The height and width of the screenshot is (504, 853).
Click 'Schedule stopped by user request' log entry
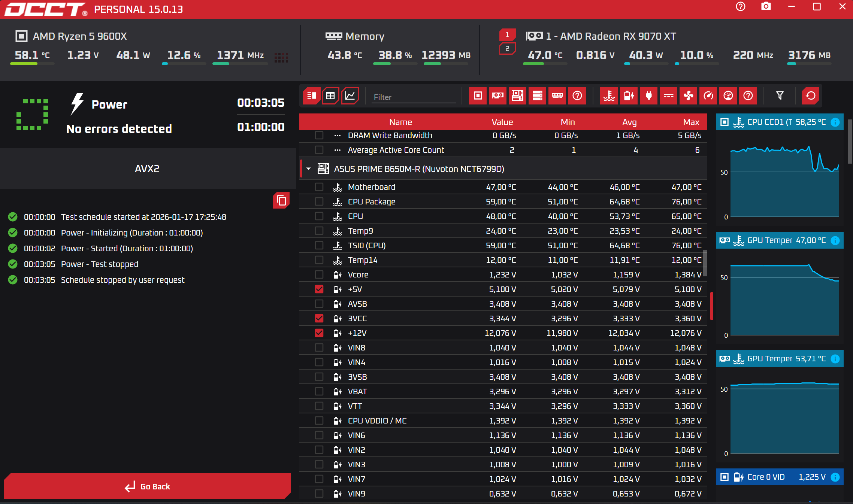pos(123,280)
